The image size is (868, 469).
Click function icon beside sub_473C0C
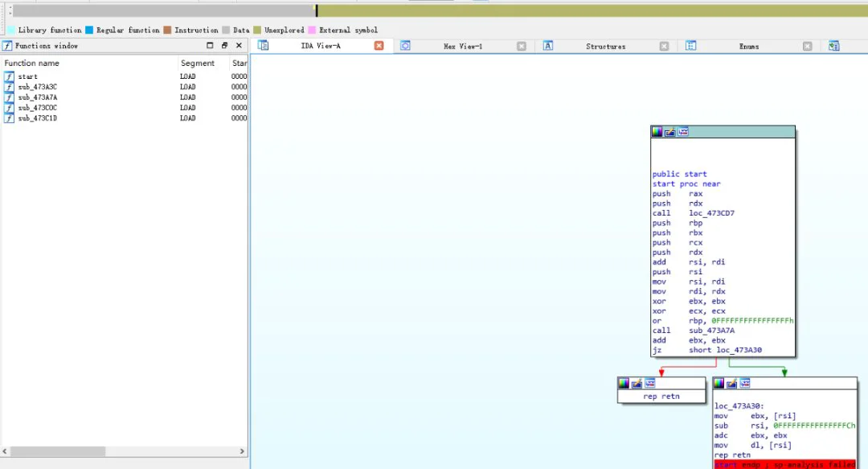click(9, 108)
